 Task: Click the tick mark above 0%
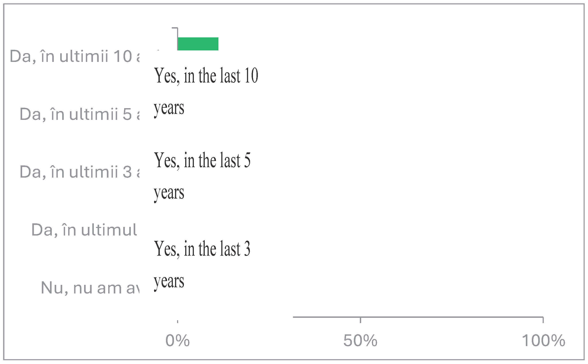pos(177,321)
